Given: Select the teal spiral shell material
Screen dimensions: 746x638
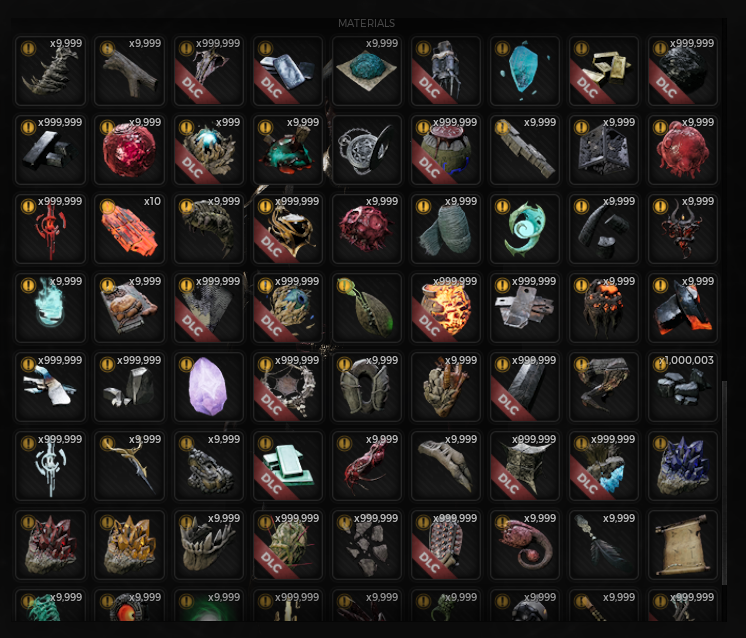Looking at the screenshot, I should click(x=524, y=229).
